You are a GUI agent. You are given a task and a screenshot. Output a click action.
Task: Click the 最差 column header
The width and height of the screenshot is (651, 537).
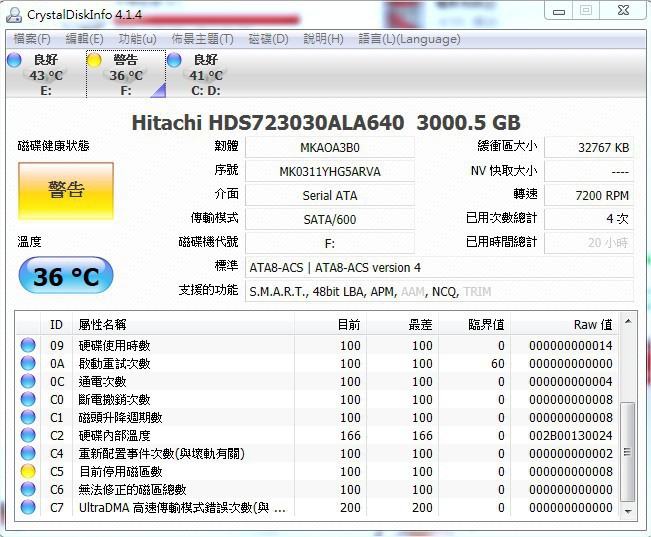pos(402,324)
